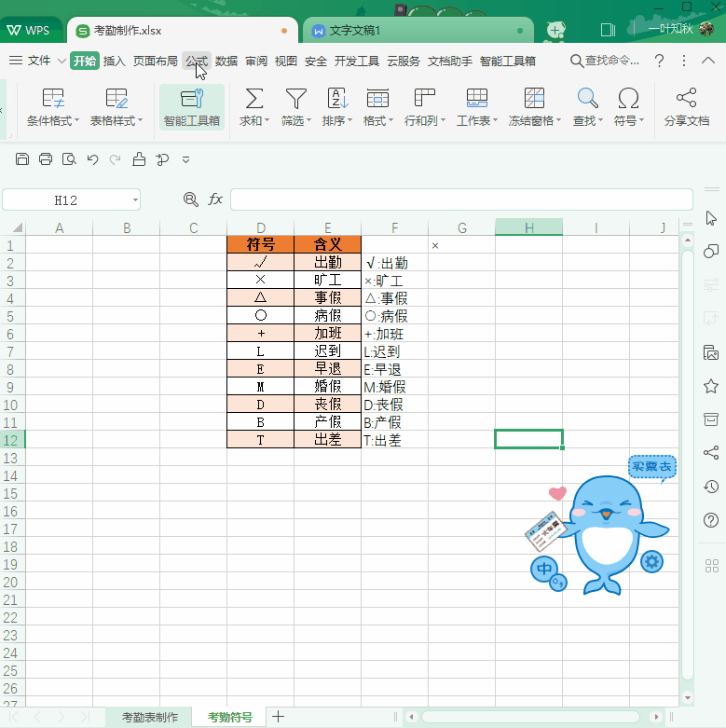Open the name box H12 dropdown
This screenshot has height=728, width=726.
coord(135,200)
